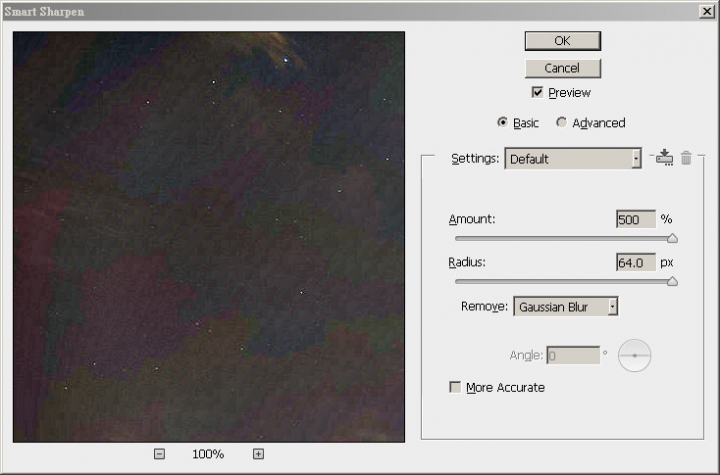Click the Angle direction dial
The height and width of the screenshot is (475, 720).
[x=634, y=355]
